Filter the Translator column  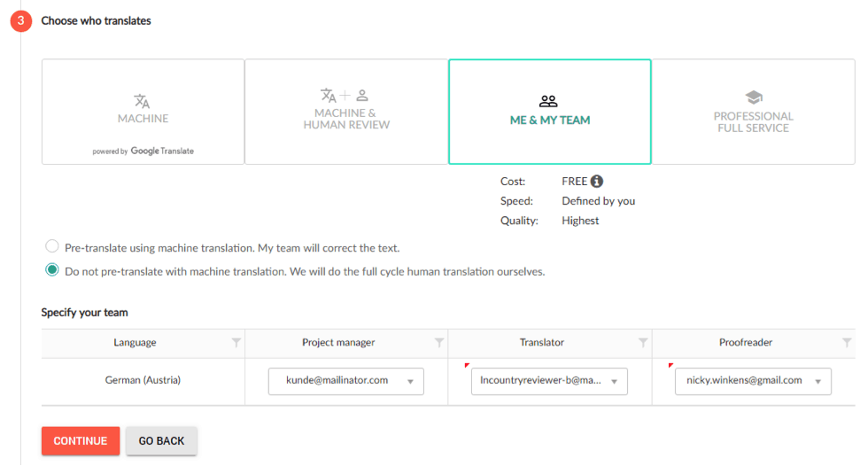(x=643, y=343)
